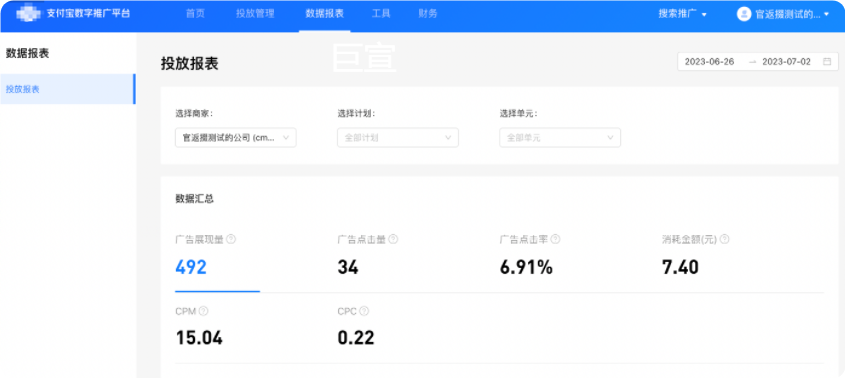Click help icon next to CPM
This screenshot has height=378, width=845.
[x=203, y=311]
